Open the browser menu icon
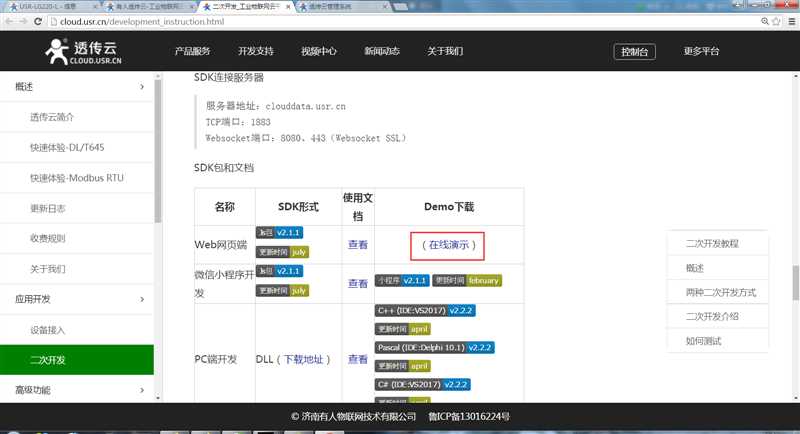This screenshot has height=434, width=800. pyautogui.click(x=792, y=21)
